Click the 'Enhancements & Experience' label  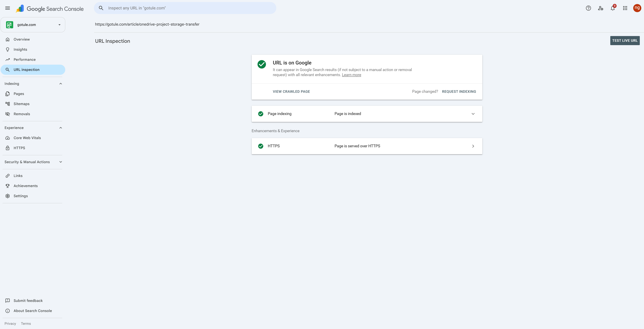pos(275,131)
